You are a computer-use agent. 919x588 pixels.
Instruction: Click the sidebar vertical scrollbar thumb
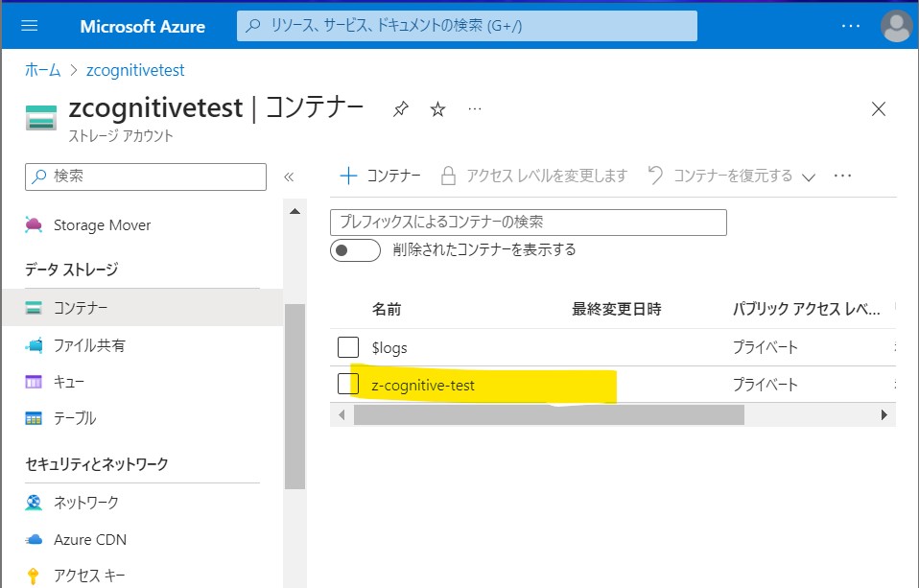click(x=295, y=396)
